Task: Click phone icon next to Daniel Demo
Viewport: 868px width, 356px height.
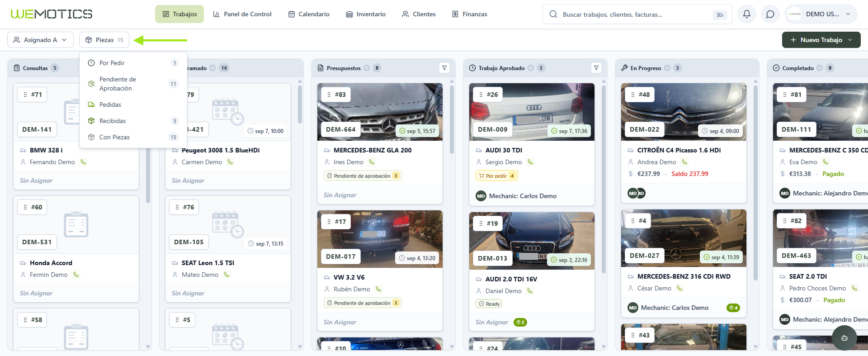Action: coord(530,291)
